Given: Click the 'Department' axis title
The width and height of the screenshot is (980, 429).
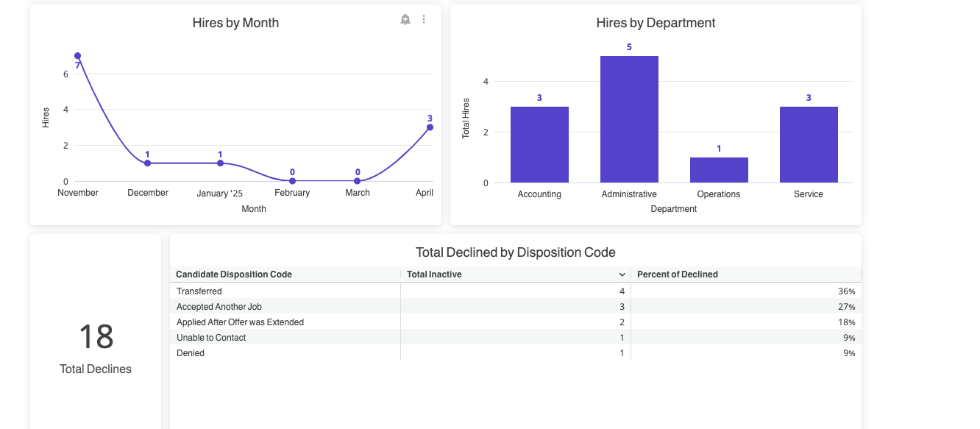Looking at the screenshot, I should coord(674,209).
